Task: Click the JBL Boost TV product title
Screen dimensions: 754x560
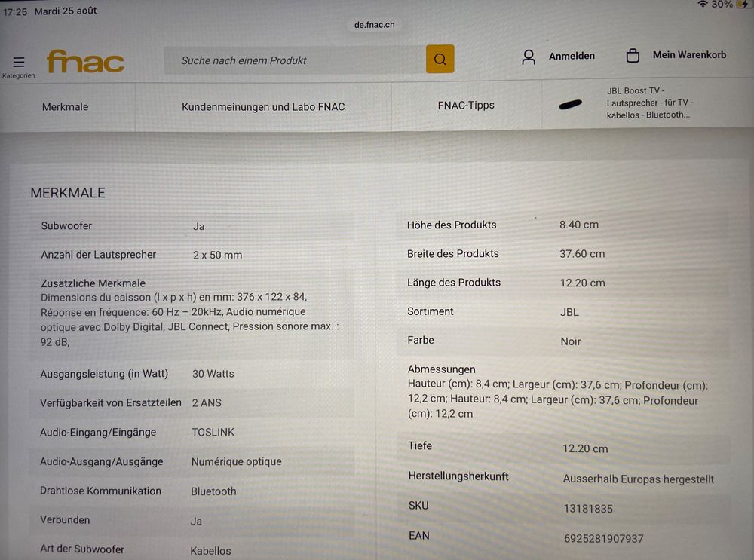Action: pyautogui.click(x=650, y=103)
